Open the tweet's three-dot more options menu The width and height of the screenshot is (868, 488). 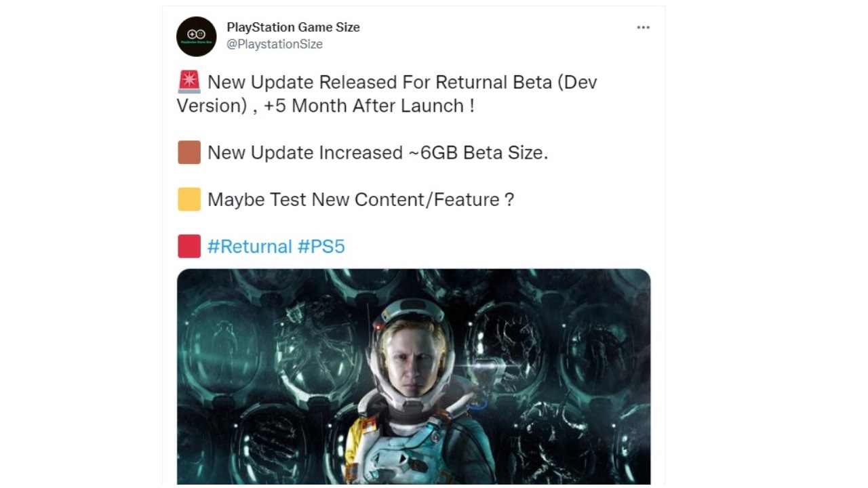point(643,28)
